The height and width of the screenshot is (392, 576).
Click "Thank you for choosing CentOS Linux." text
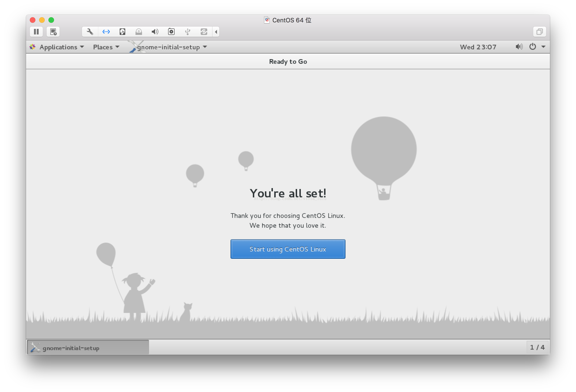click(288, 216)
